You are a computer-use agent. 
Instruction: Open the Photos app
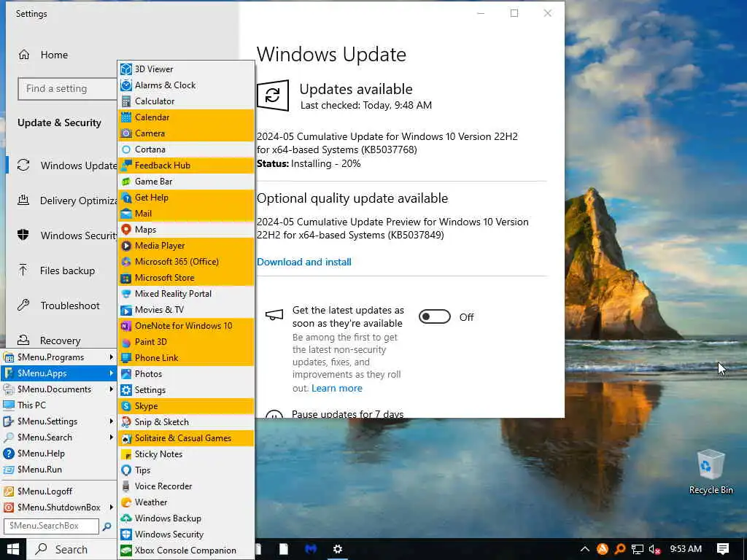[186, 374]
